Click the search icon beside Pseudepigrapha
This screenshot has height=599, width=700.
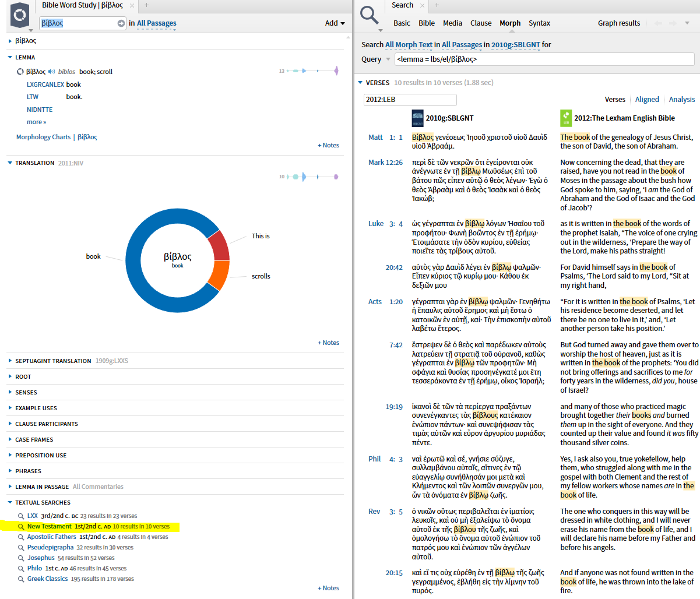coord(21,548)
